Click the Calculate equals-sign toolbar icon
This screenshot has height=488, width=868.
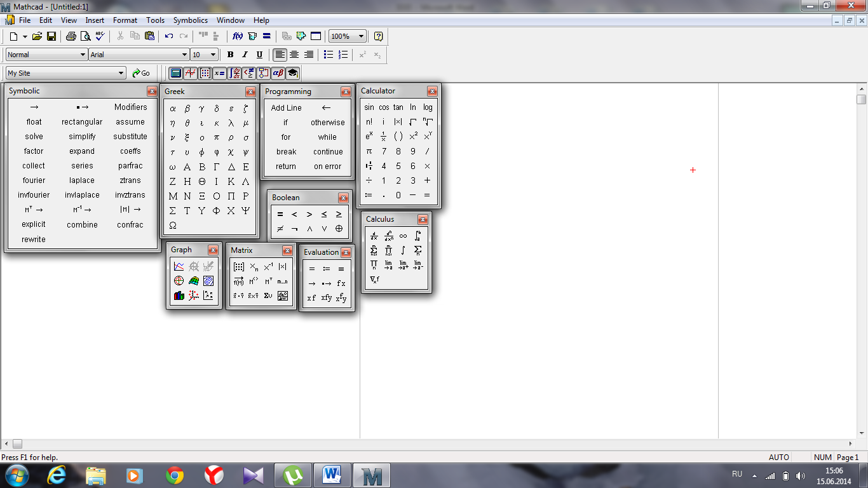pyautogui.click(x=267, y=36)
